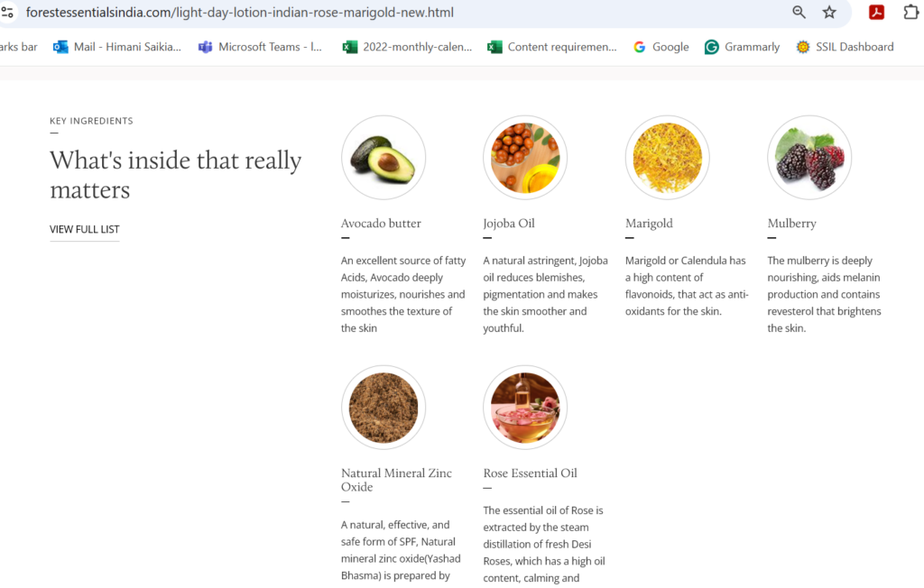Select the Jojoba Oil ingredient image
Image resolution: width=924 pixels, height=588 pixels.
[x=525, y=158]
